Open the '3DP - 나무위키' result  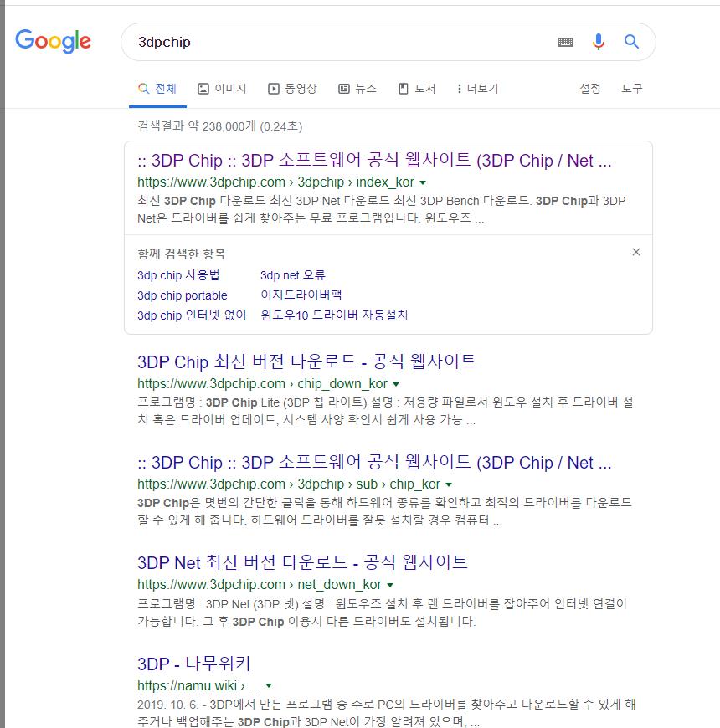click(x=194, y=664)
